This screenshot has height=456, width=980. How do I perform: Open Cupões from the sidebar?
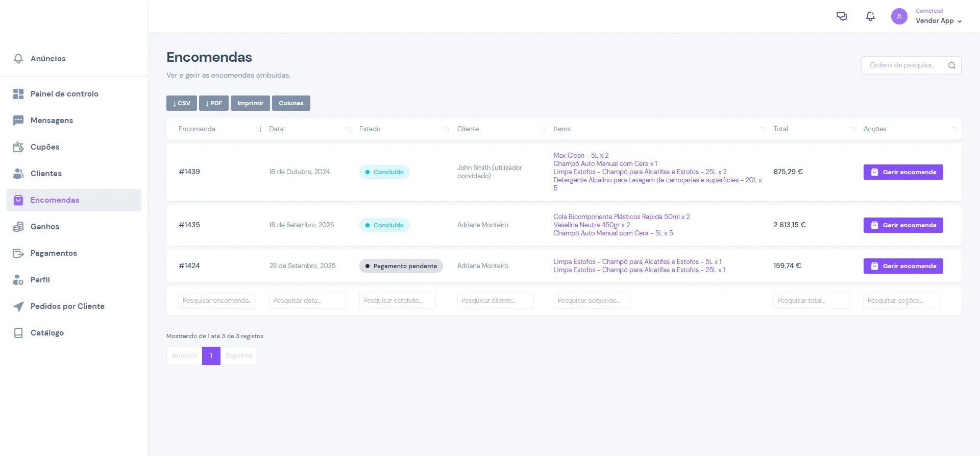point(45,147)
